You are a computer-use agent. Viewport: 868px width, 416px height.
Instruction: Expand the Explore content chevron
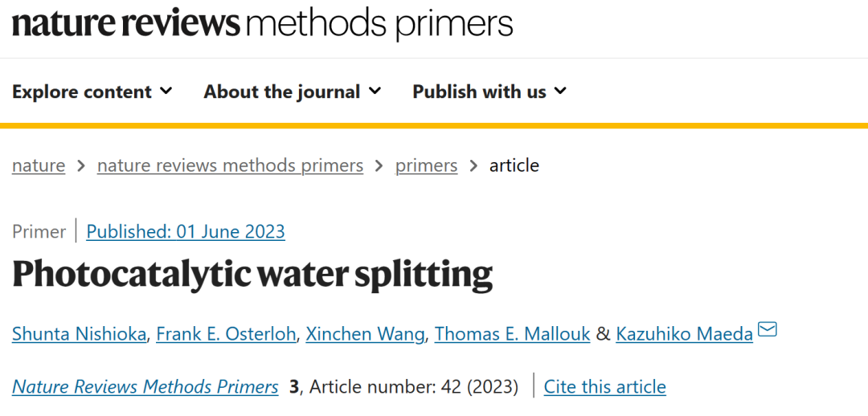(166, 91)
